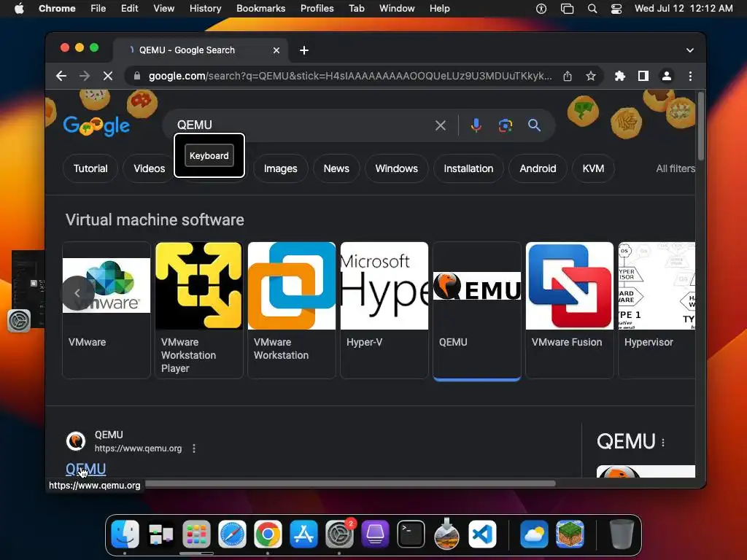
Task: Open the QEMU carousel card
Action: click(x=477, y=310)
